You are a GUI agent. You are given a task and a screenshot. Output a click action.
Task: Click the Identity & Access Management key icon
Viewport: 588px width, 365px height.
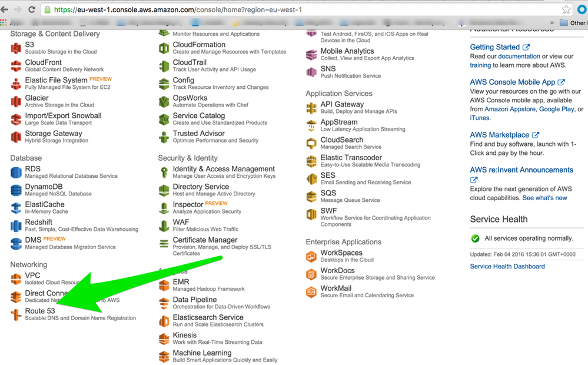coord(164,172)
